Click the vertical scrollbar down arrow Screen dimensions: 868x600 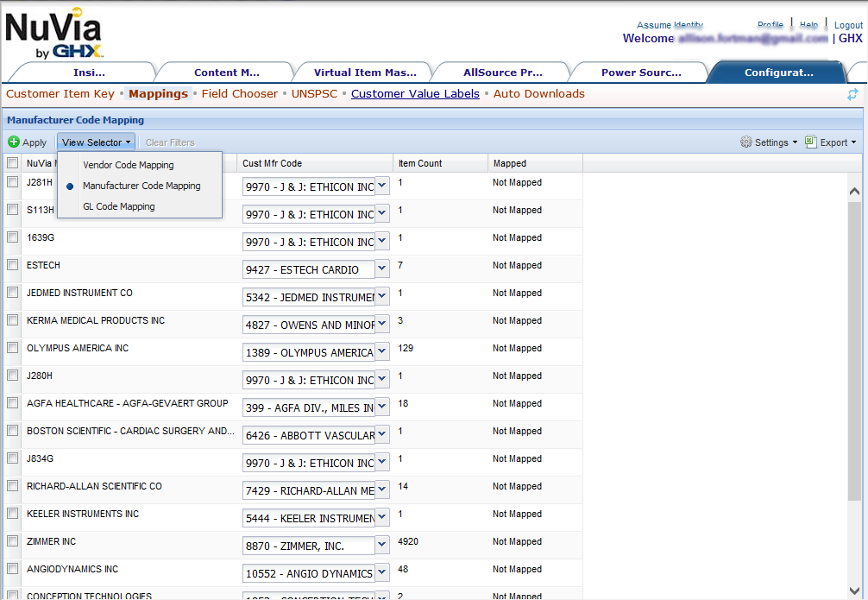click(x=854, y=590)
